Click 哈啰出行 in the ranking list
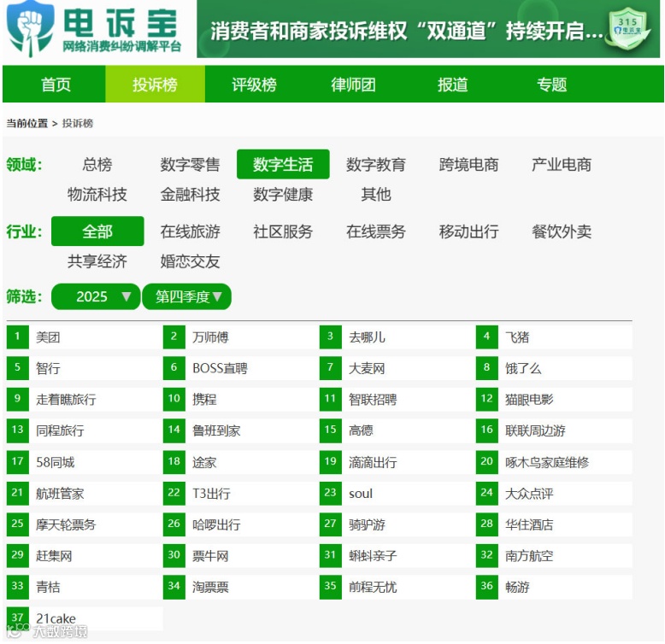 coord(216,525)
